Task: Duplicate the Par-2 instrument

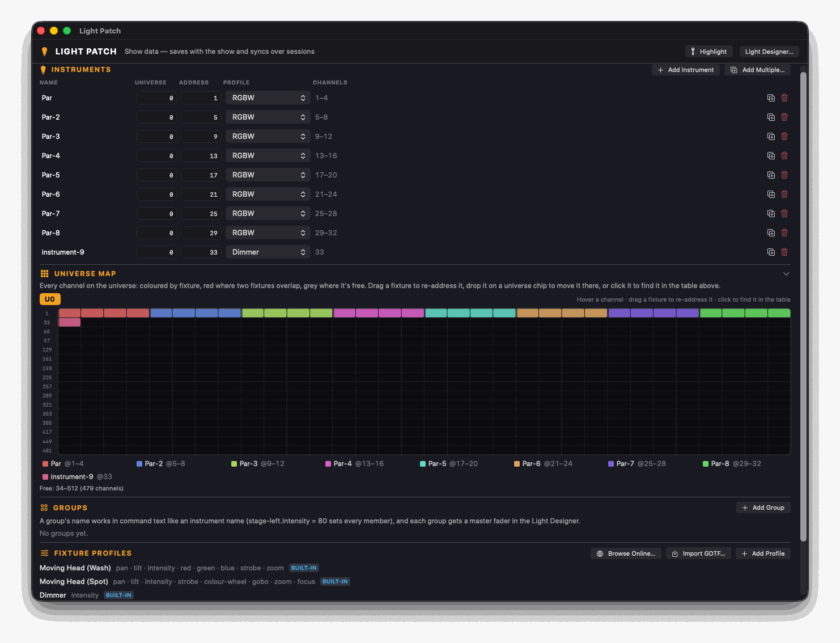Action: [771, 117]
